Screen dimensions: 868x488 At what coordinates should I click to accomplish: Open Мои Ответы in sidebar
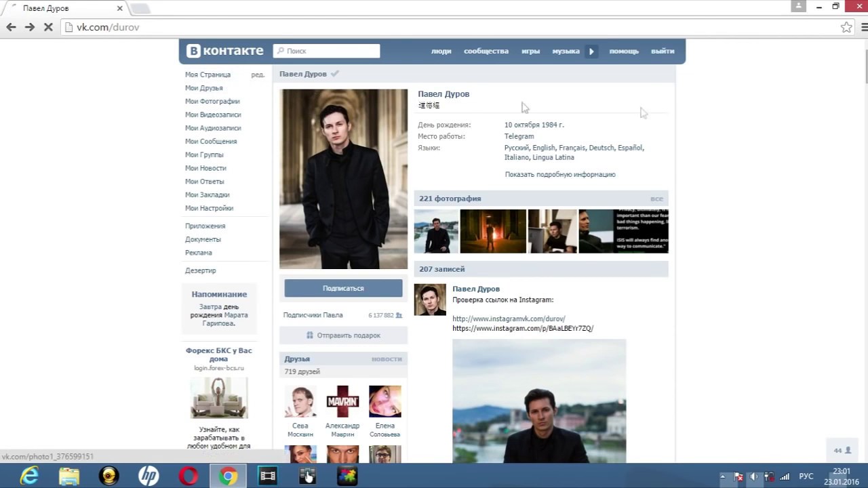pyautogui.click(x=204, y=182)
